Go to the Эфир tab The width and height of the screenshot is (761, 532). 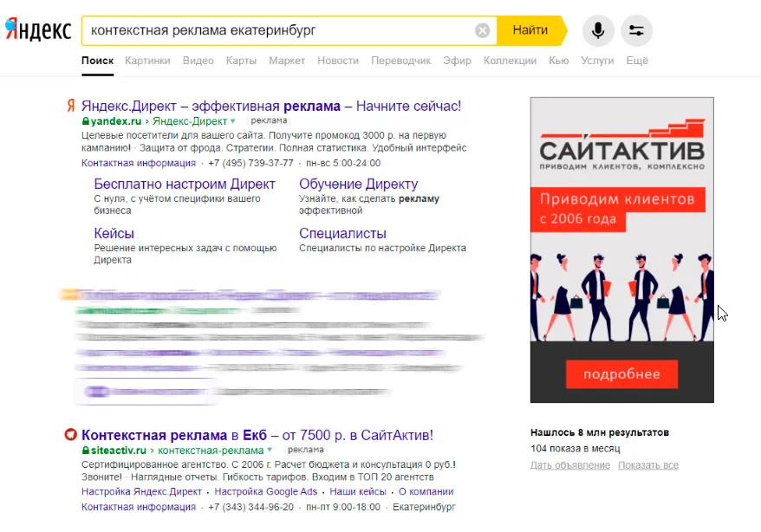[x=457, y=61]
